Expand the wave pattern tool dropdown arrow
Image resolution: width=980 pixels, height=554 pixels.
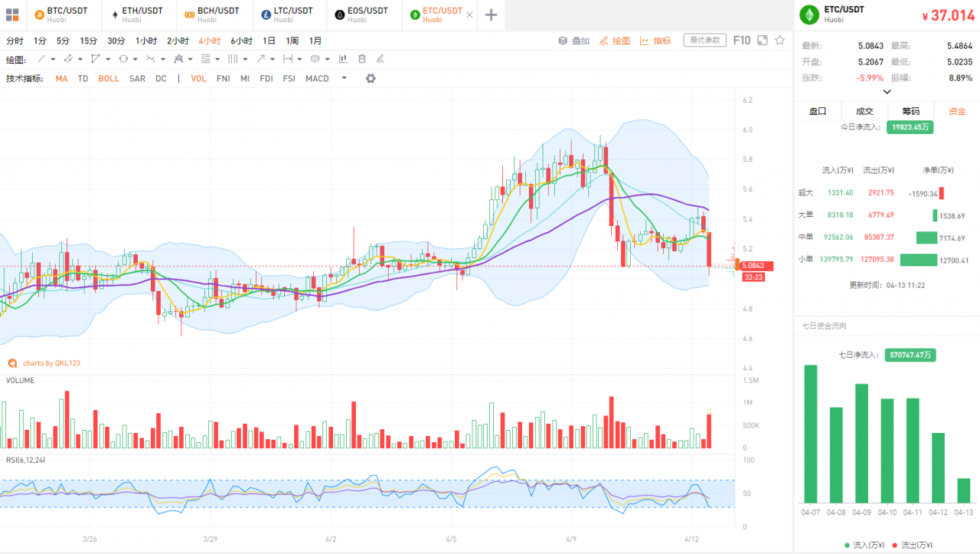(x=163, y=60)
